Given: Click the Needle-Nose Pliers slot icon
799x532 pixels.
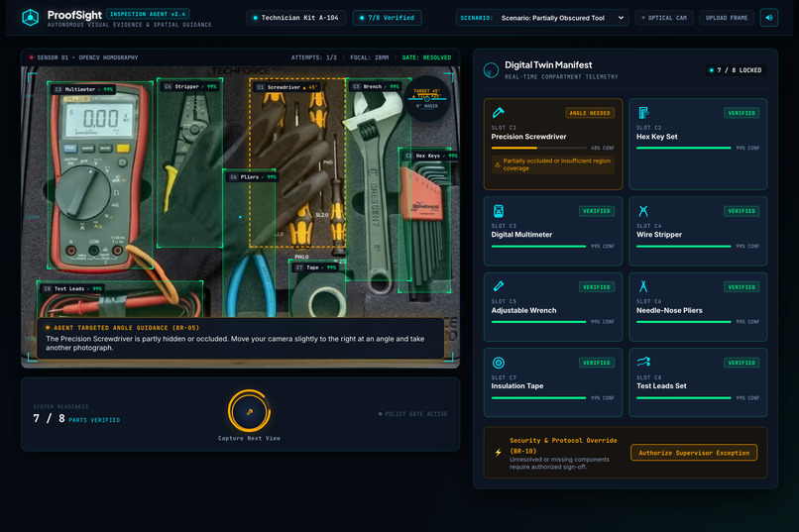Looking at the screenshot, I should (x=643, y=286).
